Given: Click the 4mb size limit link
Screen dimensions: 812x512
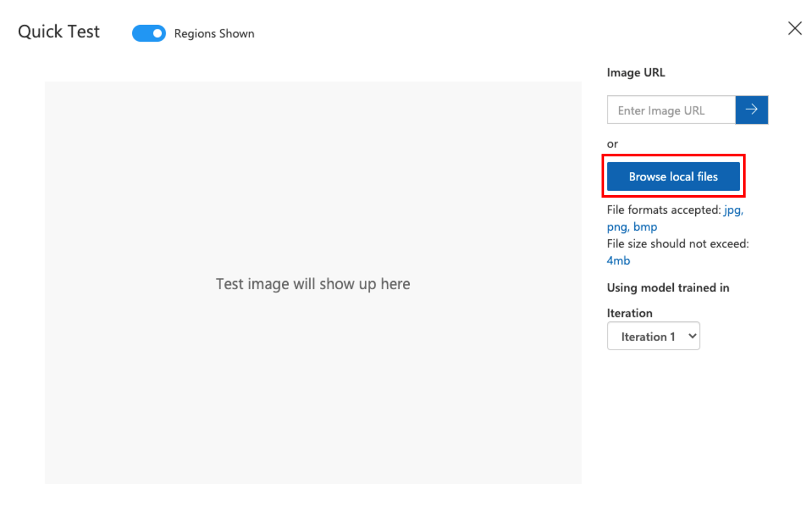Looking at the screenshot, I should (618, 261).
